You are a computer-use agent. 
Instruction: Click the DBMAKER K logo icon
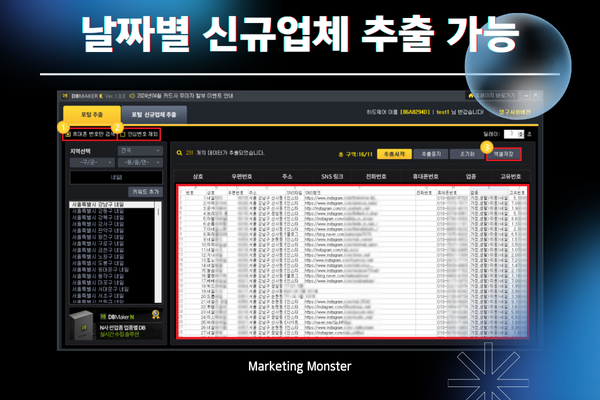coord(65,96)
